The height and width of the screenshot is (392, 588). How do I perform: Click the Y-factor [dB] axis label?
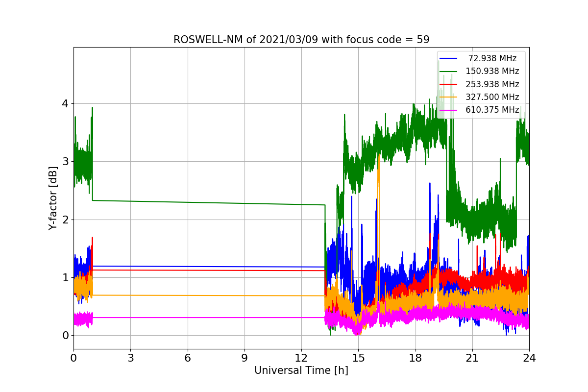53,198
